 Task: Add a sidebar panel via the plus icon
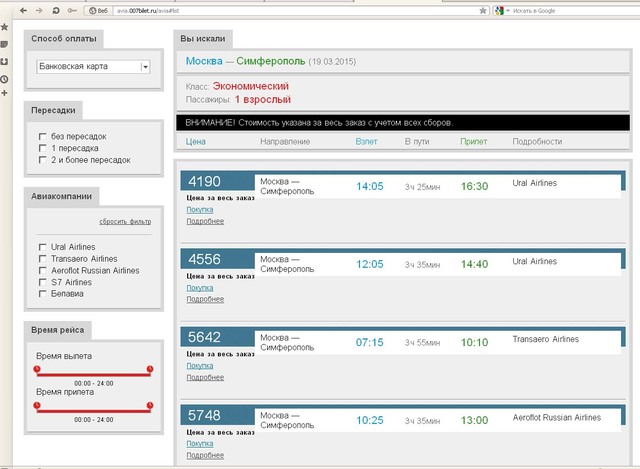4,93
